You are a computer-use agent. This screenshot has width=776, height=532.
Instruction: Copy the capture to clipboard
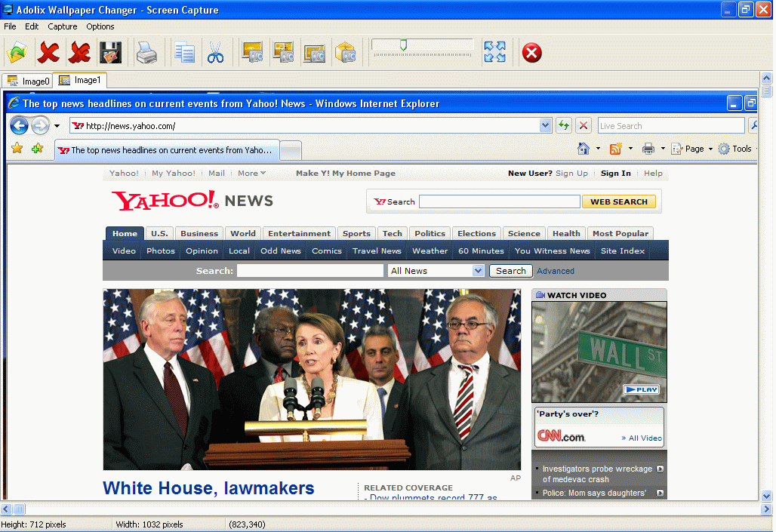pos(184,53)
